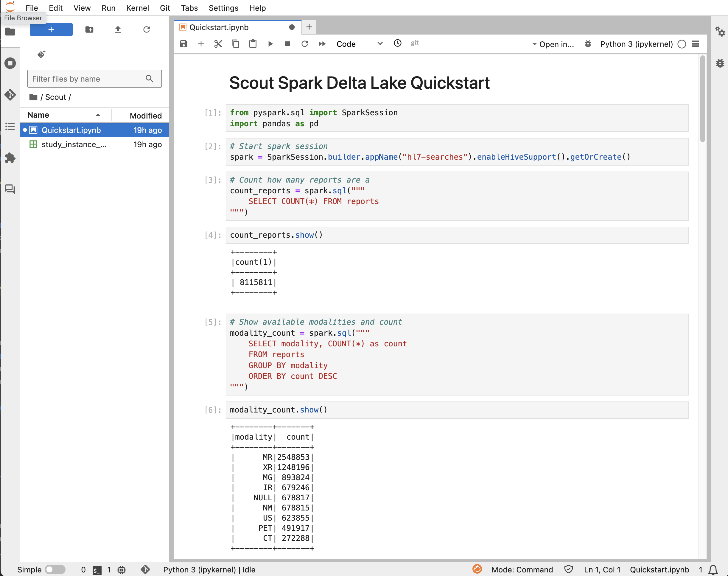
Task: Close the Quickstart.ipynb tab via dot
Action: (292, 27)
